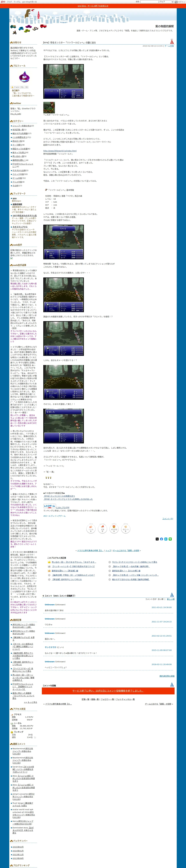The image size is (186, 868).
Task: Open the 記事一覧 link
Action: (x=86, y=699)
